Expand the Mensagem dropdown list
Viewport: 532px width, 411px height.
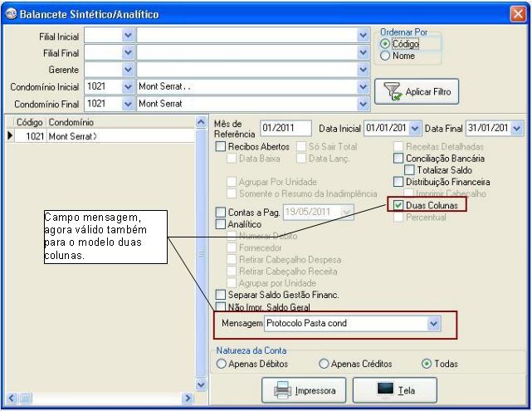click(433, 323)
